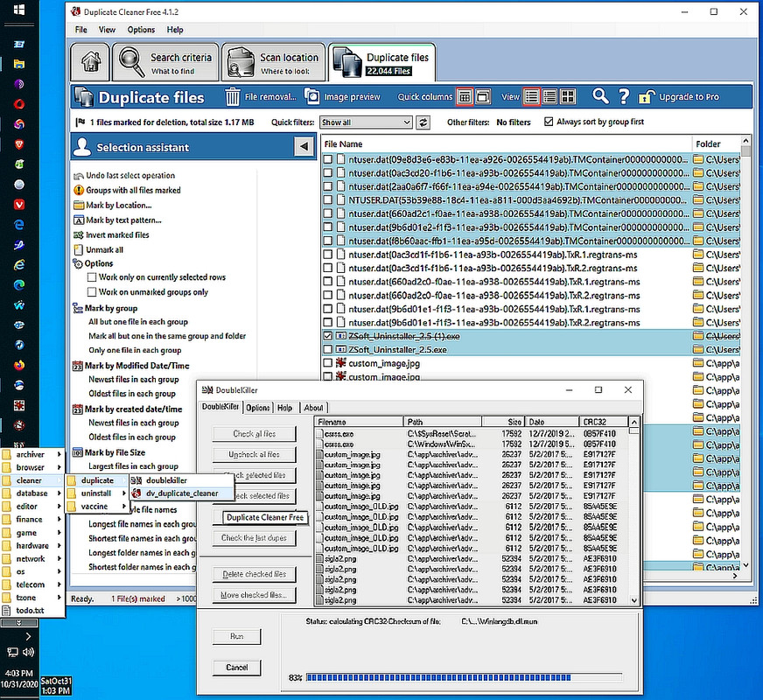Click Unmark all
Viewport: 763px width, 700px height.
[104, 249]
